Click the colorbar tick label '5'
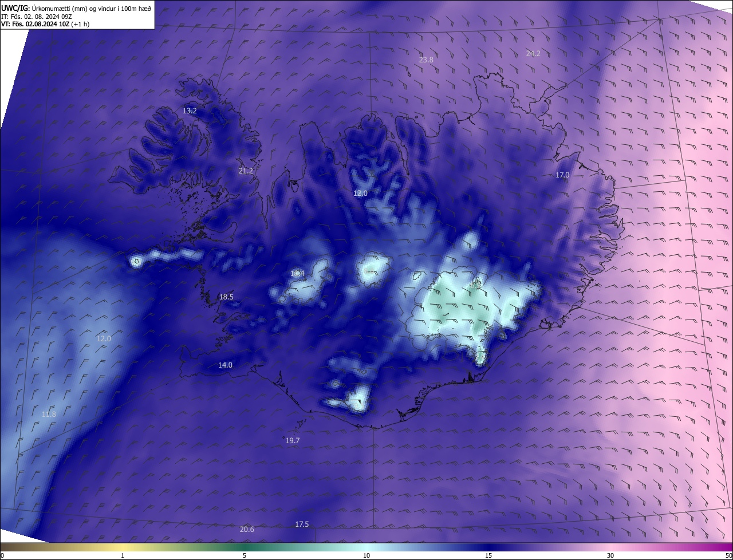 coord(245,555)
